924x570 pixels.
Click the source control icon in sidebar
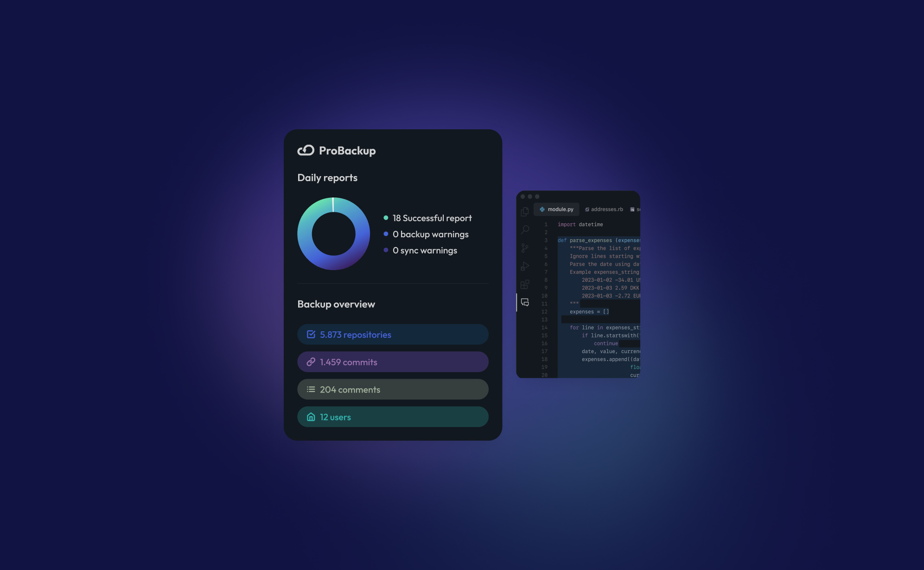(525, 247)
